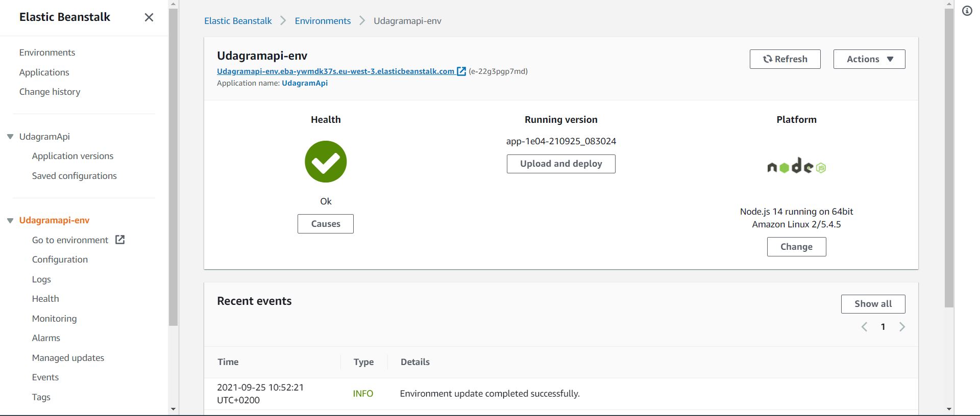Open Managed updates in sidebar
The image size is (980, 416).
68,358
